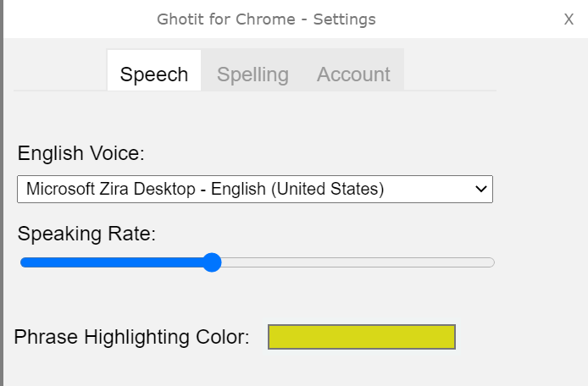Open the yellow phrase highlighting color picker
The width and height of the screenshot is (588, 386).
(x=362, y=337)
